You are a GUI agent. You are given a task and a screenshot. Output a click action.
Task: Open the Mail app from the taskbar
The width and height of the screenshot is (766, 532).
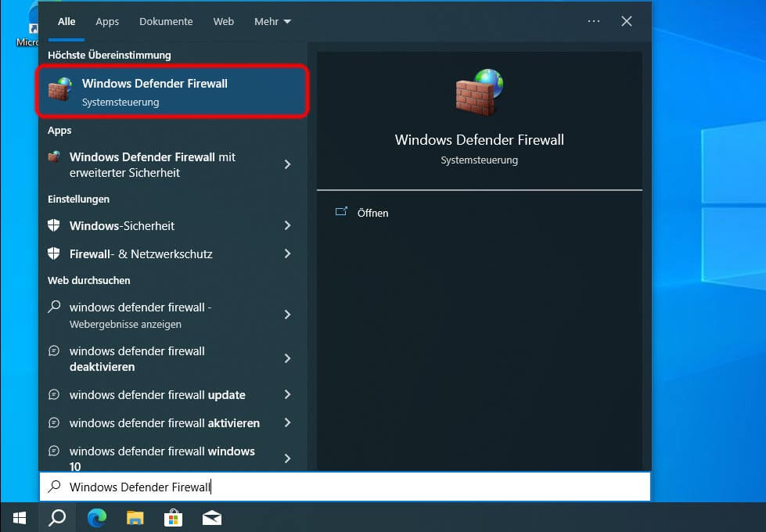tap(212, 518)
